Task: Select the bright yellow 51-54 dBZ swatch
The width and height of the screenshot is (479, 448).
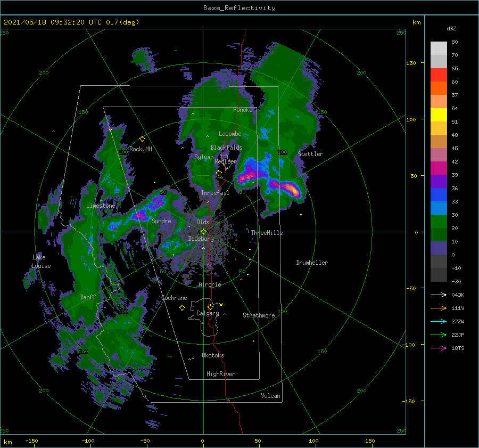Action: coord(439,115)
